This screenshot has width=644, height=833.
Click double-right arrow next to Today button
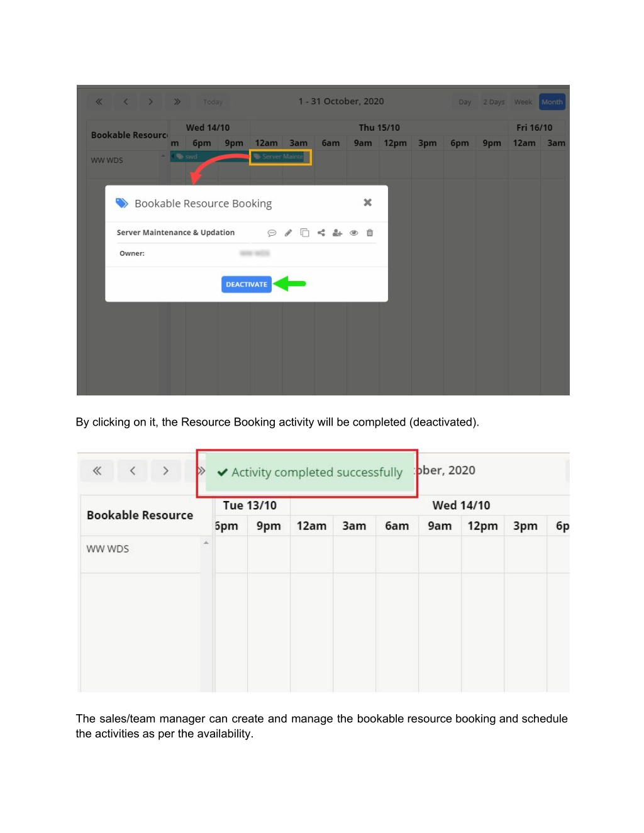[x=177, y=101]
